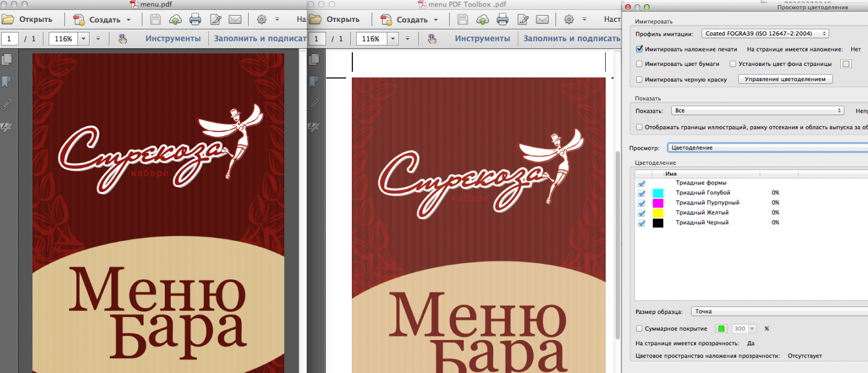Click the save icon in menu PDF Toolbox window
This screenshot has width=868, height=373.
462,19
